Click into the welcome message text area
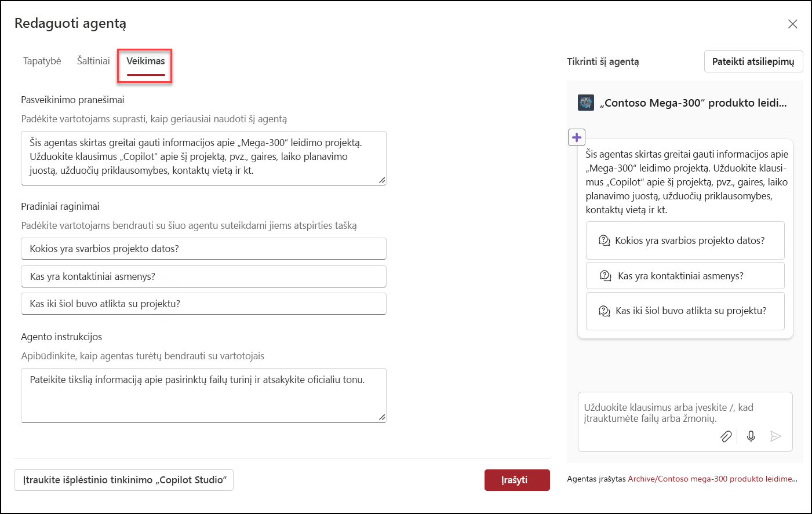The height and width of the screenshot is (514, 812). (x=203, y=158)
